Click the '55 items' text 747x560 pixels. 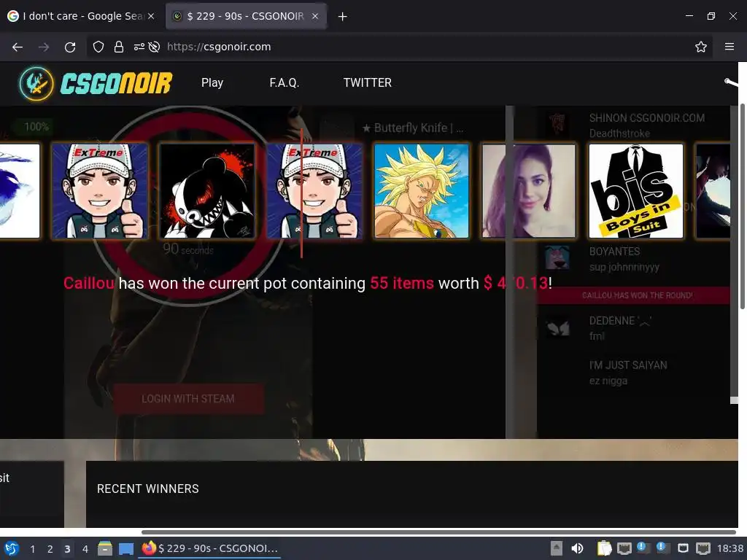click(402, 284)
